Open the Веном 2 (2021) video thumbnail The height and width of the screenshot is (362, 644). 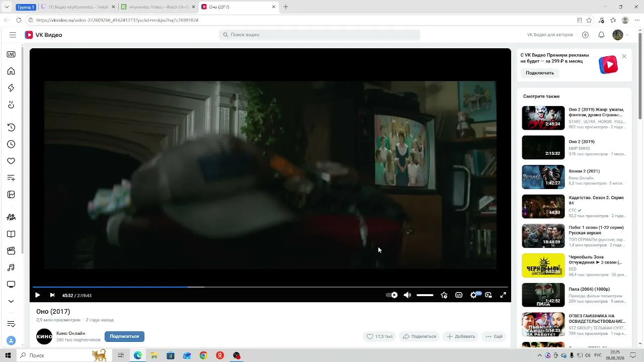click(543, 177)
